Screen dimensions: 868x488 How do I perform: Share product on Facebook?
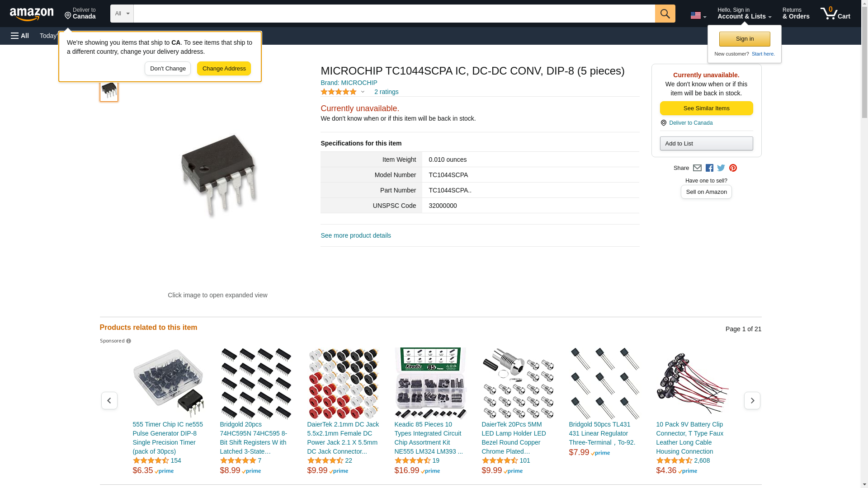click(x=709, y=168)
